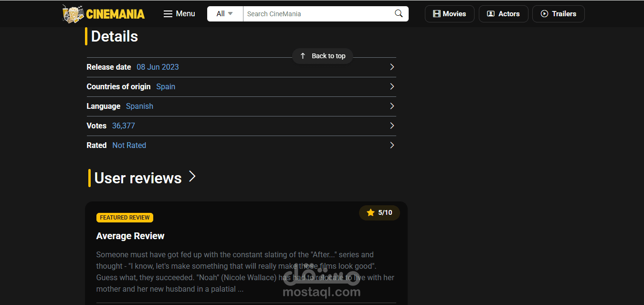Click the Language label
644x305 pixels.
point(103,106)
